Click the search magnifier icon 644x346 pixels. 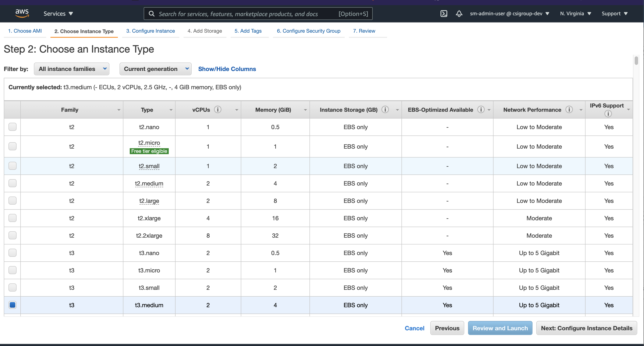coord(152,14)
